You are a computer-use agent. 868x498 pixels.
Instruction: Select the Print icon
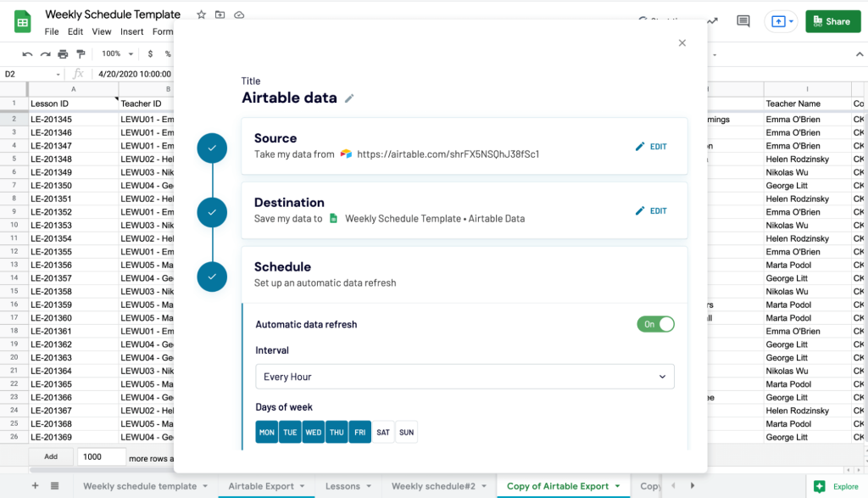click(x=62, y=53)
